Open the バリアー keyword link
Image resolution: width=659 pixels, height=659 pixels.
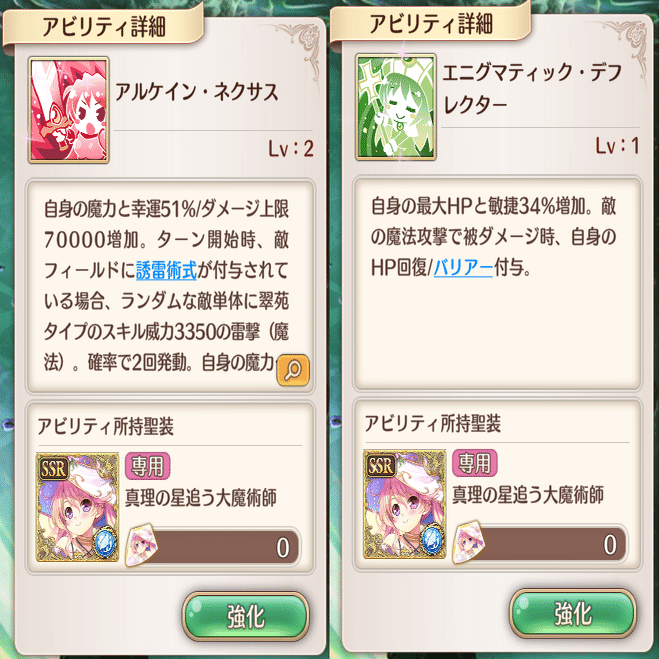pos(463,267)
